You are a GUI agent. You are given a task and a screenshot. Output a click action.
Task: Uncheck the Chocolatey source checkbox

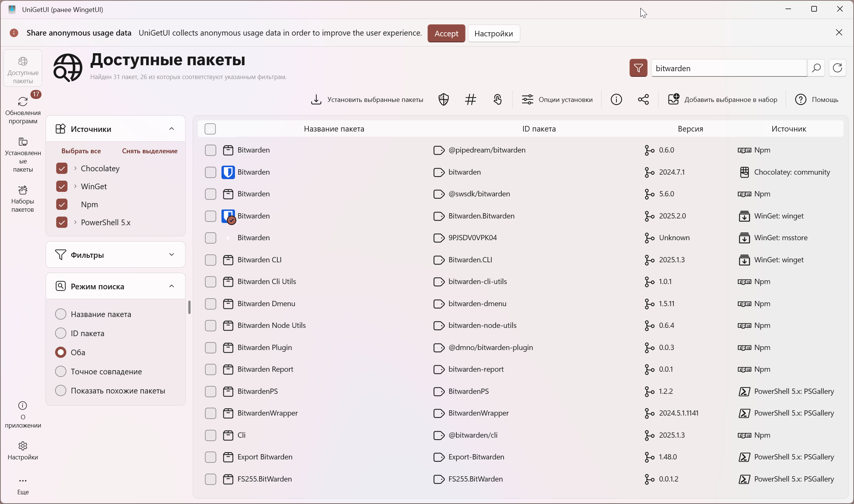coord(62,169)
